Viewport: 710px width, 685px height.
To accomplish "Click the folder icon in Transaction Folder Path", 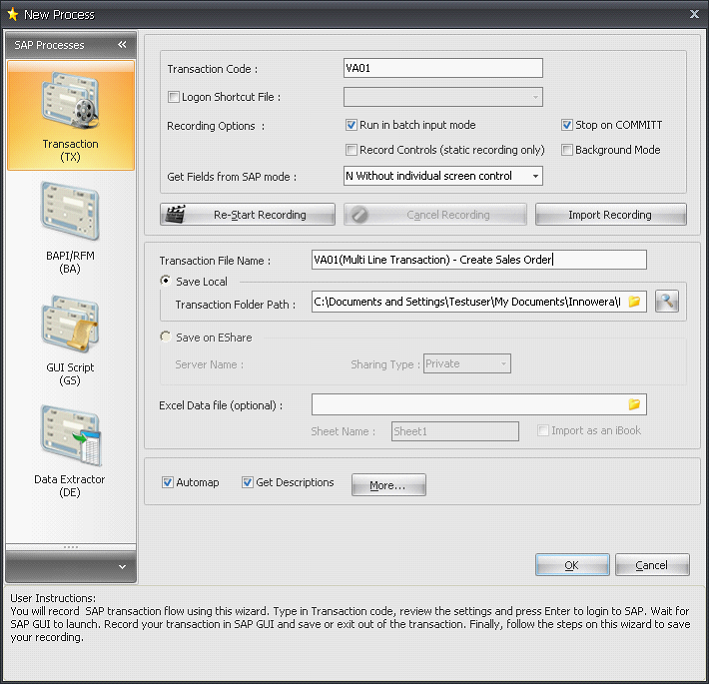I will pyautogui.click(x=634, y=302).
